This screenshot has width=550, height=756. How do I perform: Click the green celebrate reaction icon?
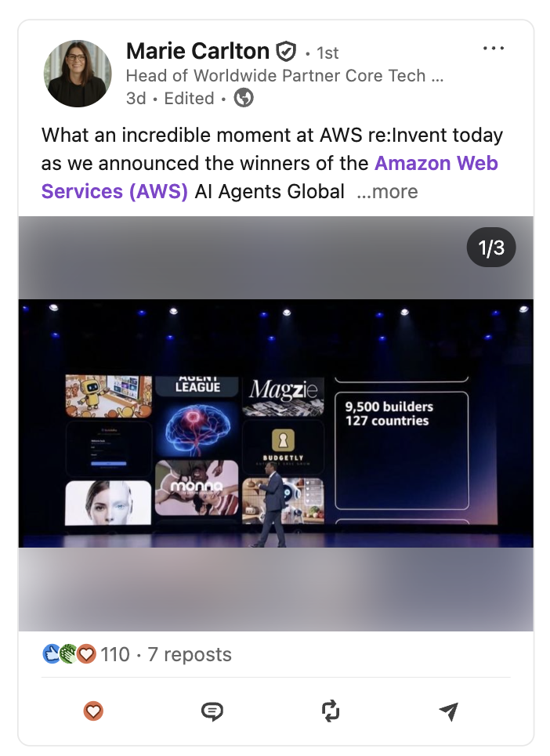click(x=68, y=654)
